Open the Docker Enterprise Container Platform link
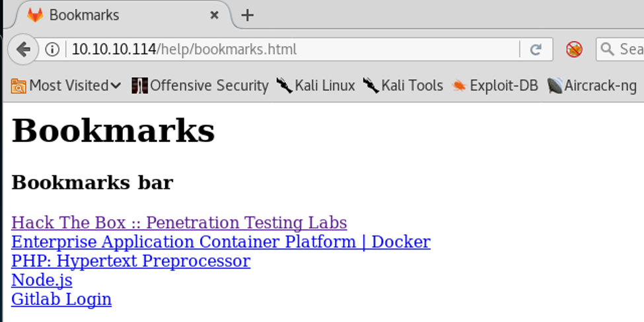 click(221, 242)
